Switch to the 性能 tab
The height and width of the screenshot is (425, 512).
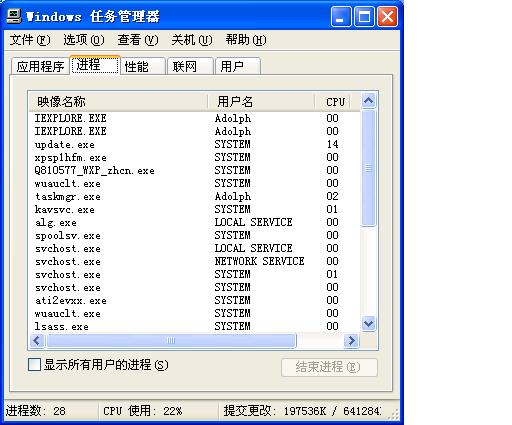143,66
